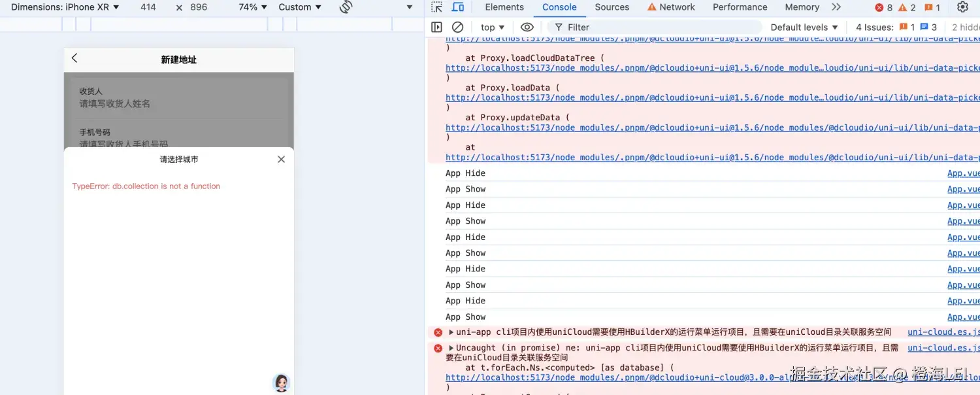Click the TypeError: db.collection is not a function text
Viewport: 980px width, 395px height.
[146, 186]
